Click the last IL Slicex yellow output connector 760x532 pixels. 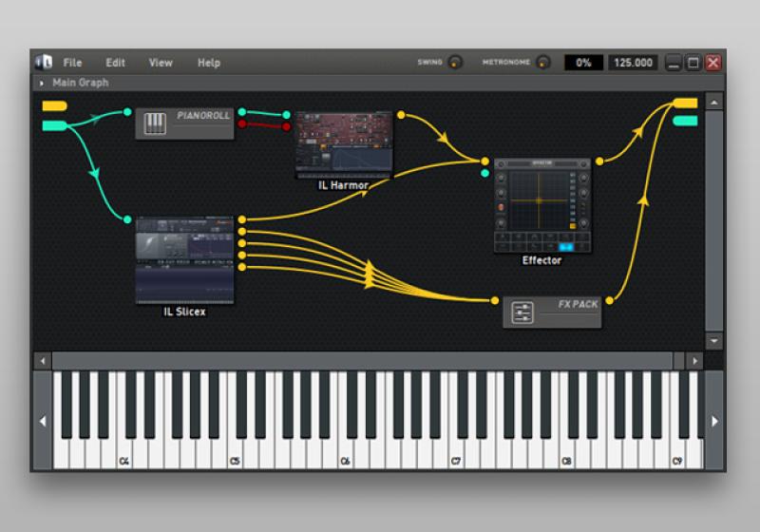click(242, 267)
